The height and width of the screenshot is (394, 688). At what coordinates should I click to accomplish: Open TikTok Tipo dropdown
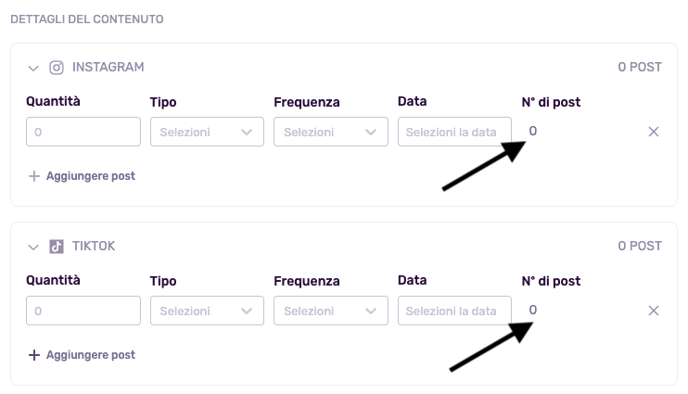pos(207,311)
